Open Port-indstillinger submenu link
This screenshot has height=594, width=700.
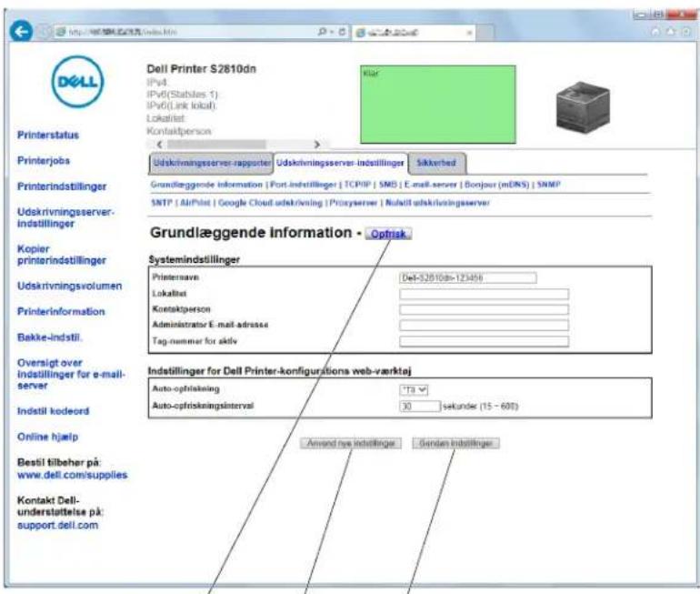click(303, 185)
